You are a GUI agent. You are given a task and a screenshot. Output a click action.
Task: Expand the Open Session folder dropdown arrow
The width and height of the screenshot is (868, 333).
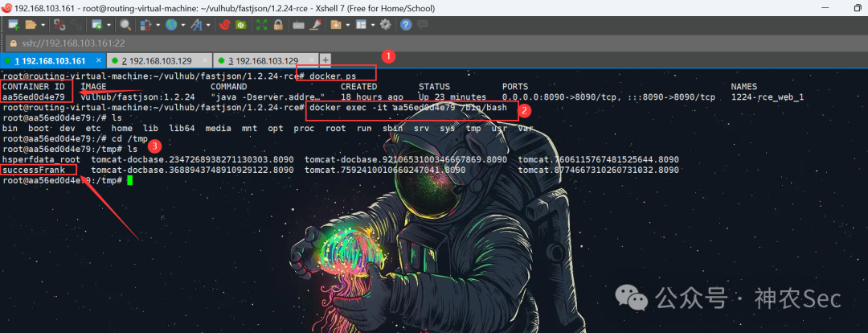(x=43, y=25)
